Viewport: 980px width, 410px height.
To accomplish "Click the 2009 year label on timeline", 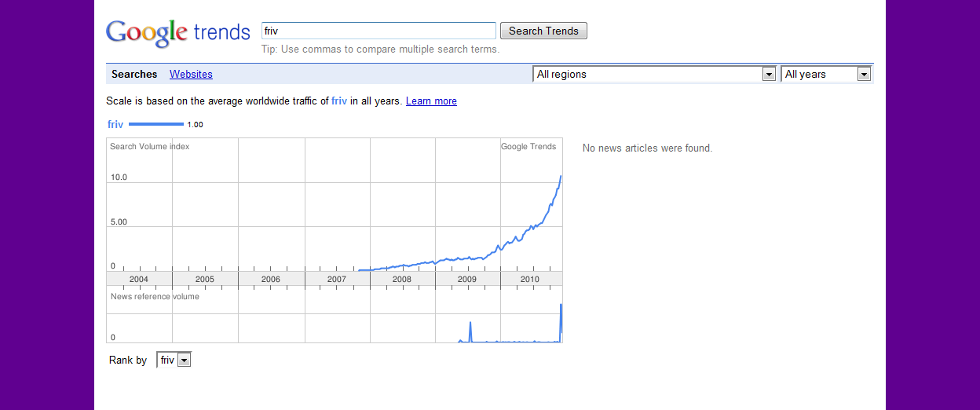I will [x=466, y=279].
